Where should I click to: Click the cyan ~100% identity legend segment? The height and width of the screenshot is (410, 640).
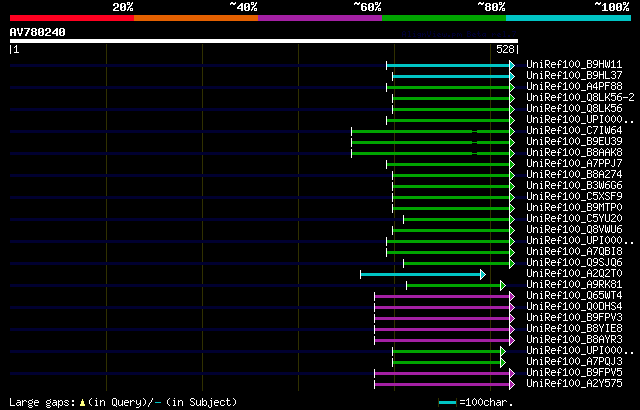coord(568,18)
